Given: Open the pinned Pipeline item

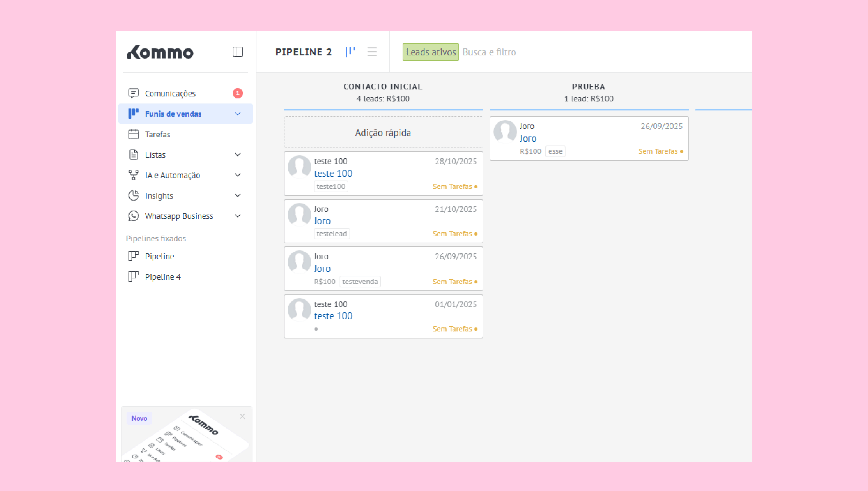Looking at the screenshot, I should [x=159, y=256].
